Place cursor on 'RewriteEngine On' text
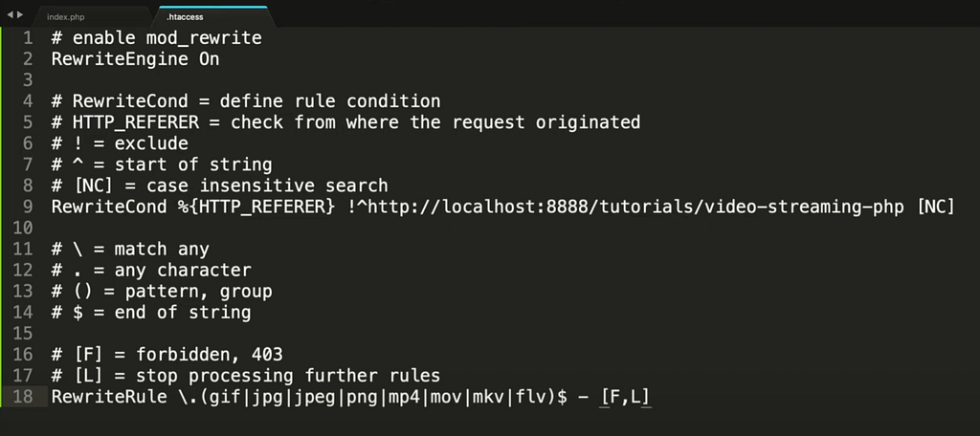The height and width of the screenshot is (436, 980). (135, 59)
